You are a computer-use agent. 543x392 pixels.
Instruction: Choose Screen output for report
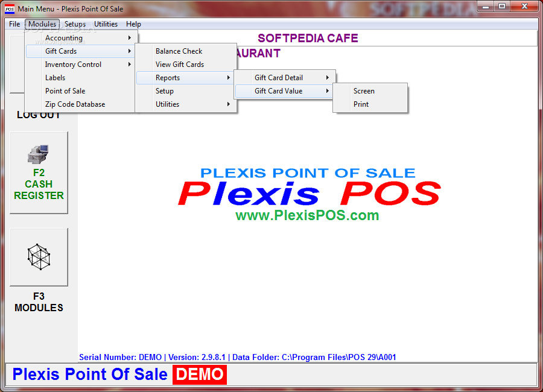(370, 91)
